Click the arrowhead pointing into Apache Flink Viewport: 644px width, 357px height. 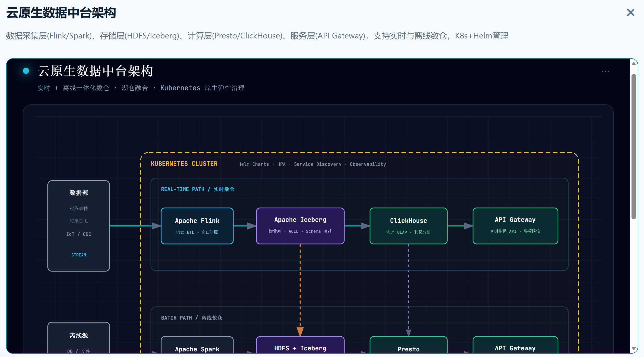[x=156, y=226]
